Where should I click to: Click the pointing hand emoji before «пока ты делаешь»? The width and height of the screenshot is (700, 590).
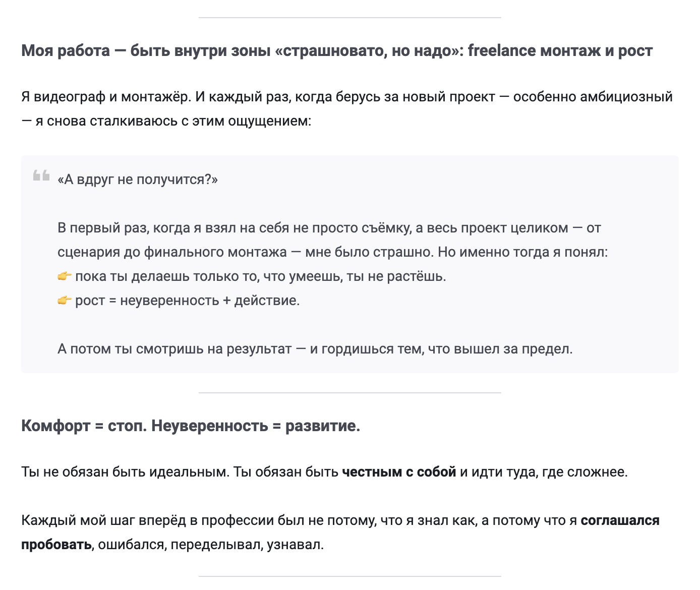(x=65, y=276)
